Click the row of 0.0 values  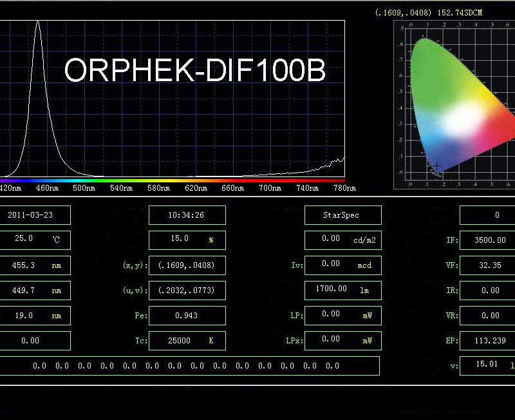pyautogui.click(x=190, y=366)
